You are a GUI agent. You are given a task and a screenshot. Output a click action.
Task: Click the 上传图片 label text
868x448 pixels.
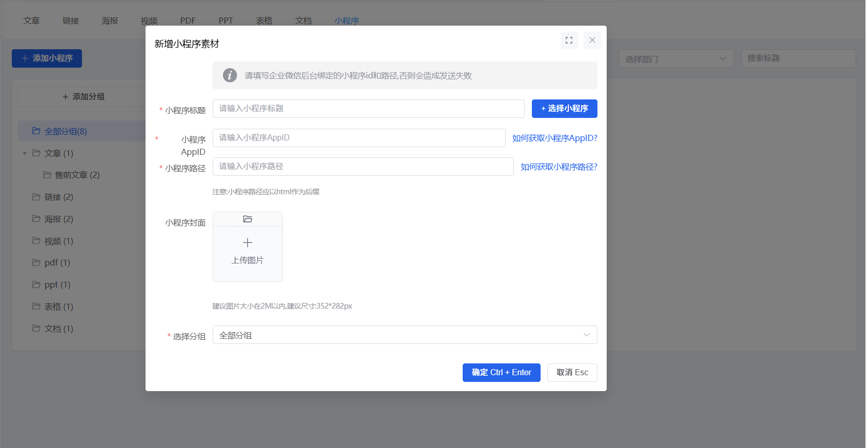tap(247, 260)
